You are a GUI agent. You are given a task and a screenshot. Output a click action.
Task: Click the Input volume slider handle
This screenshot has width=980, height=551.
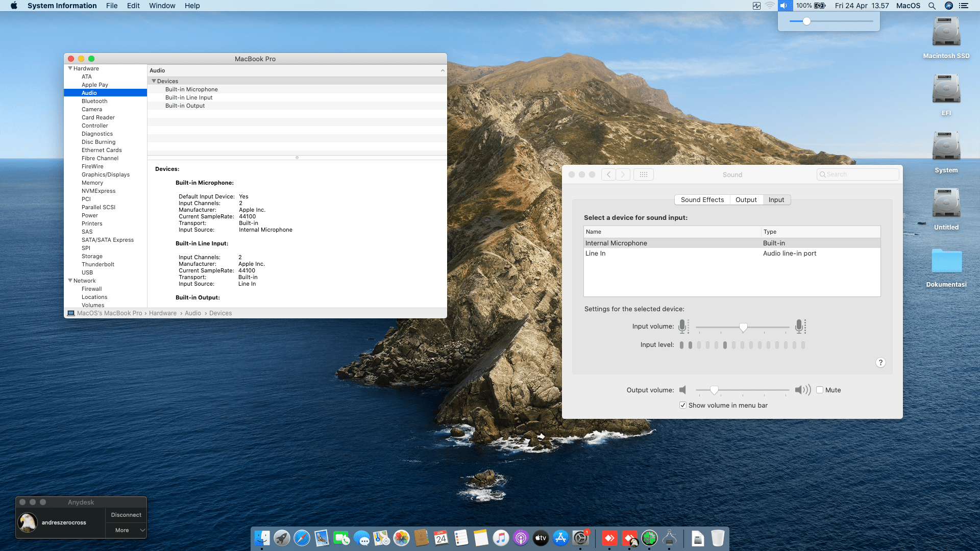tap(743, 327)
